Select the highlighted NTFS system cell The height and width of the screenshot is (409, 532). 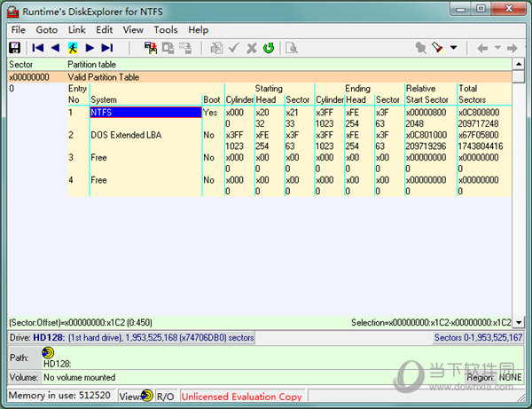(146, 113)
